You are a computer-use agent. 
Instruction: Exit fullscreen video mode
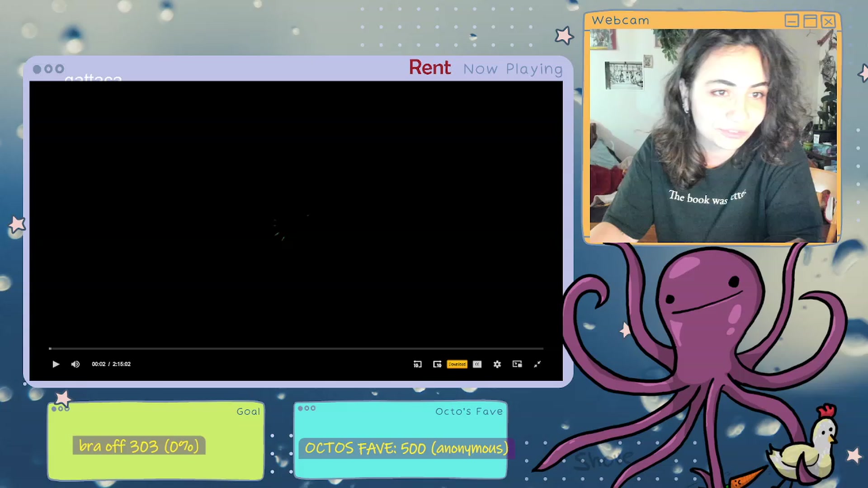tap(537, 364)
